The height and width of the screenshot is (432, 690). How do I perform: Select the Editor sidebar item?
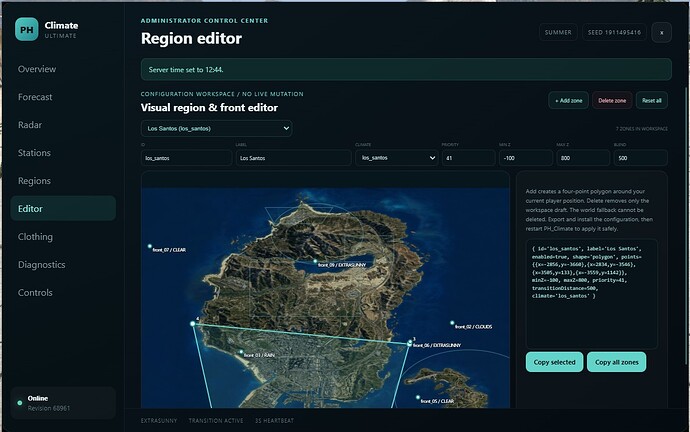tap(63, 209)
